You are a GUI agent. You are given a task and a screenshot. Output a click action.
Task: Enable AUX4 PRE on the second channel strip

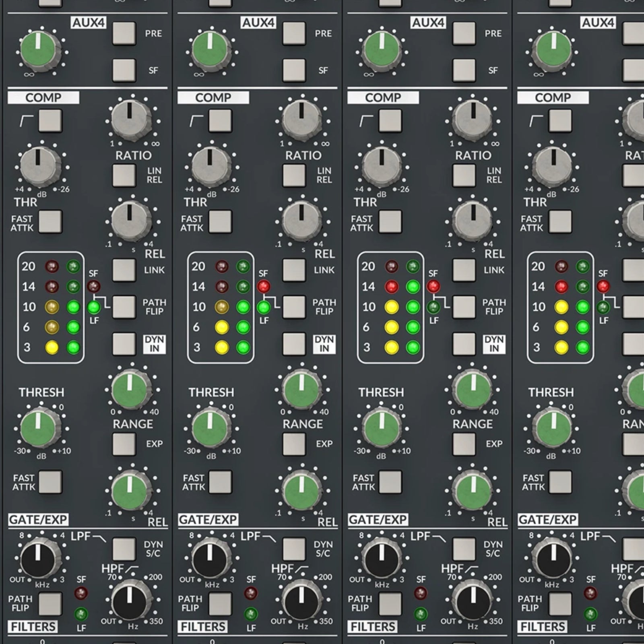[x=294, y=33]
